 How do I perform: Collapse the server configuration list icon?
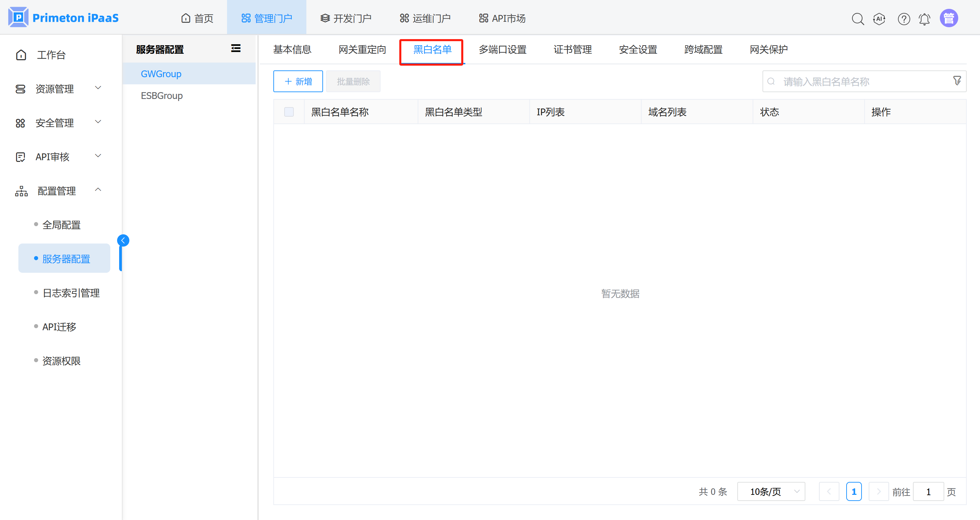pyautogui.click(x=236, y=48)
